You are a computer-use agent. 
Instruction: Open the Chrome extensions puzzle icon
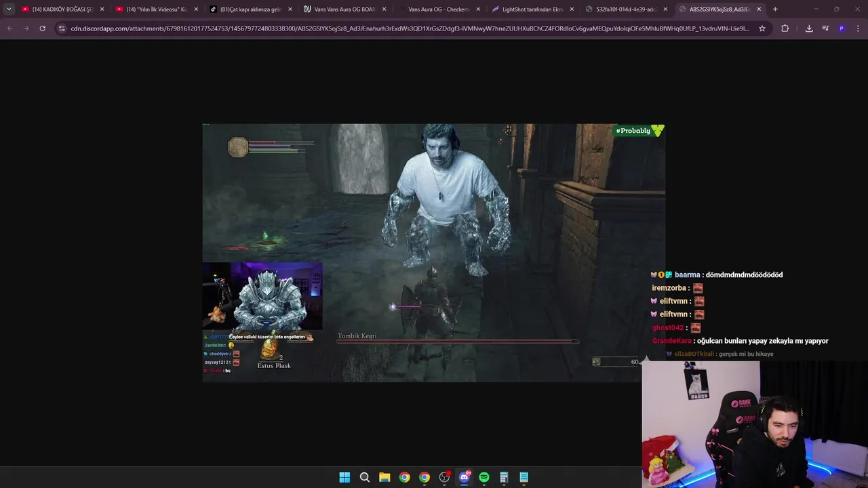tap(785, 28)
